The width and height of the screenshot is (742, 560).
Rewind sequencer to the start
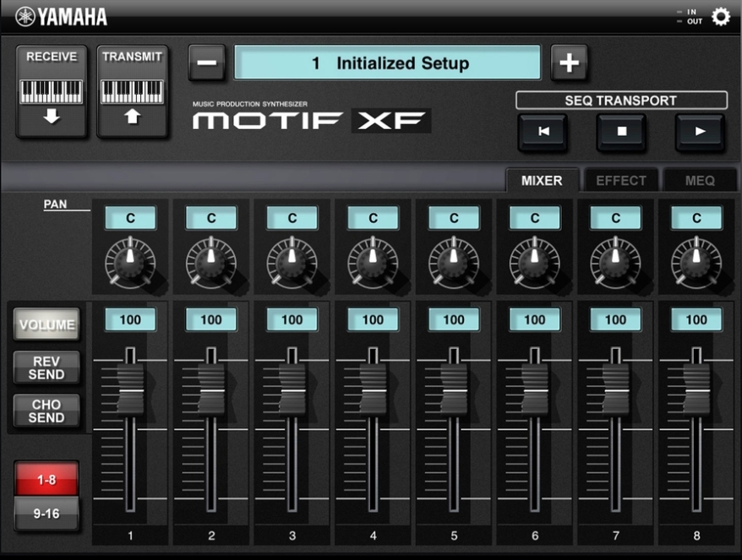pos(543,132)
